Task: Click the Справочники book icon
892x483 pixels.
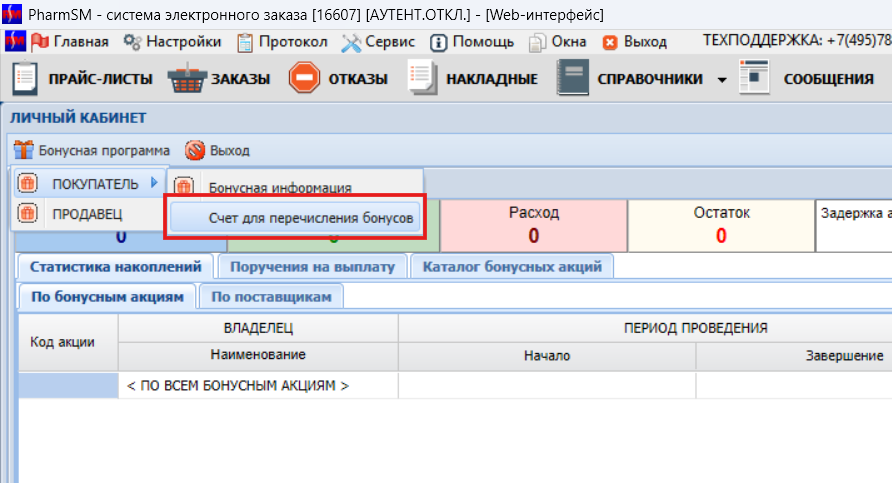Action: 572,79
